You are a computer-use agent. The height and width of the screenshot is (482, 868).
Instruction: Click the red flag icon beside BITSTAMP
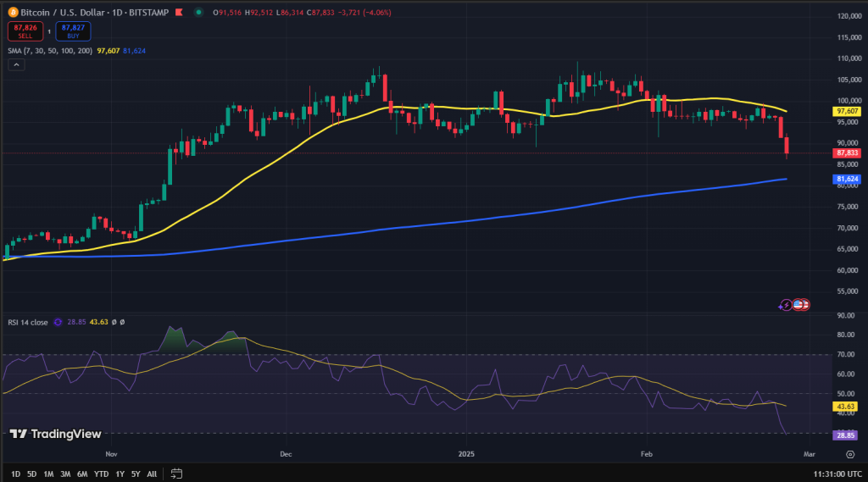tap(179, 12)
